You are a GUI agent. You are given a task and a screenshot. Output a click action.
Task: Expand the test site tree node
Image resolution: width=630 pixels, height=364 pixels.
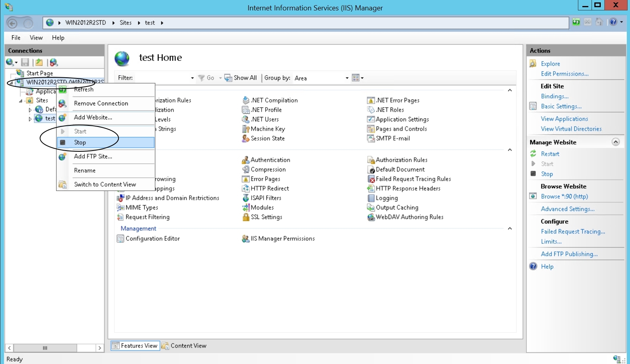tap(30, 119)
